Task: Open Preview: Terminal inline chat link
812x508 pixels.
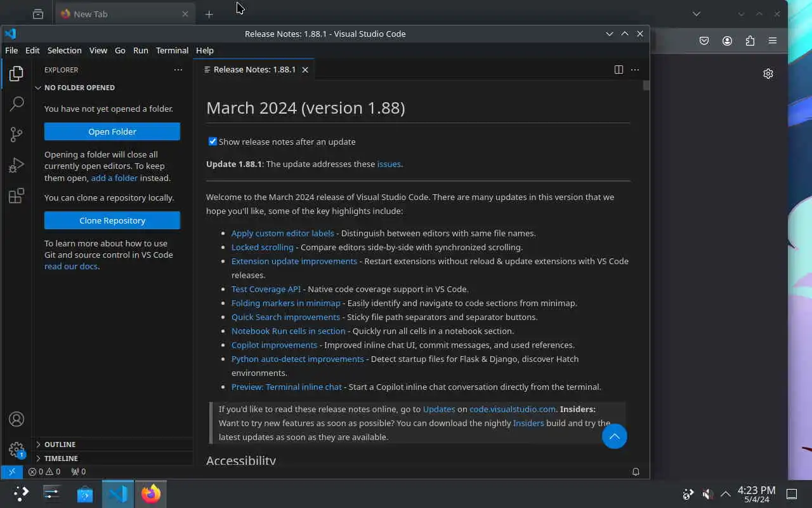Action: (x=287, y=387)
